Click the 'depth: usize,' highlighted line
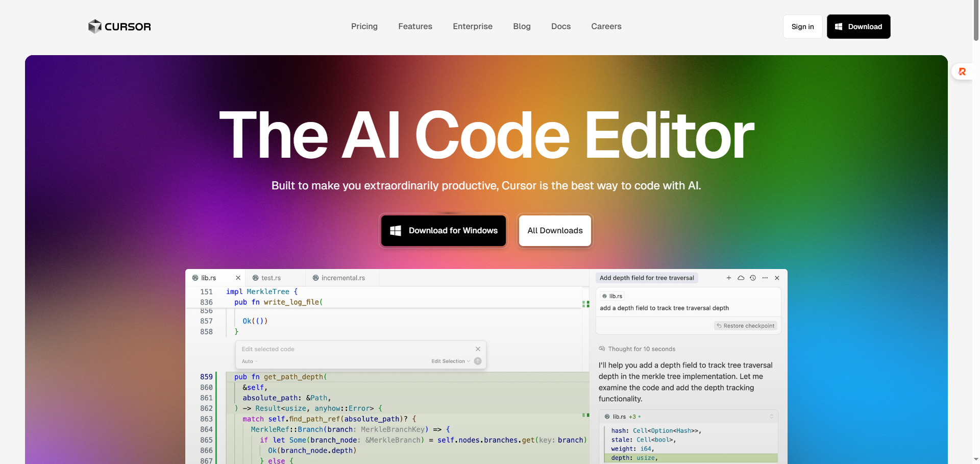The width and height of the screenshot is (980, 464). (x=691, y=458)
